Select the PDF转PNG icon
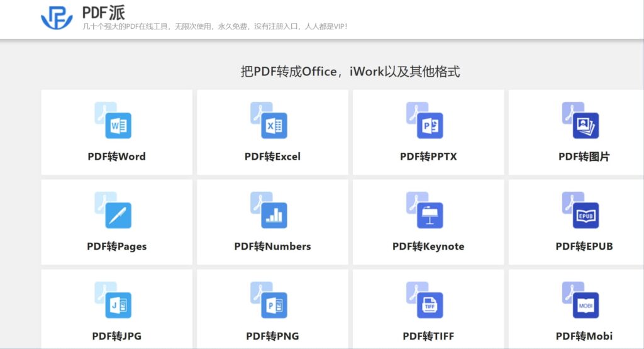644x349 pixels. pos(269,300)
